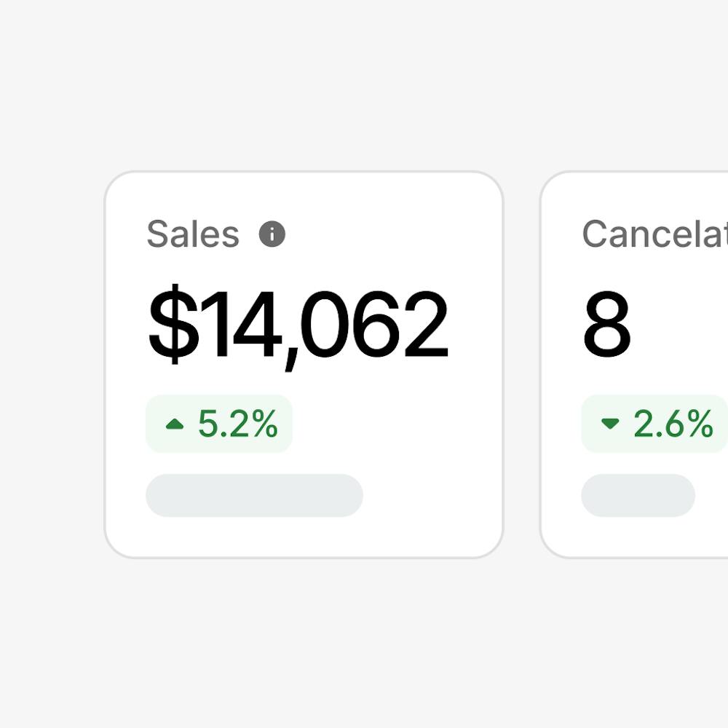The height and width of the screenshot is (728, 728).
Task: Click the down arrow in the 2.6% badge
Action: tap(610, 424)
